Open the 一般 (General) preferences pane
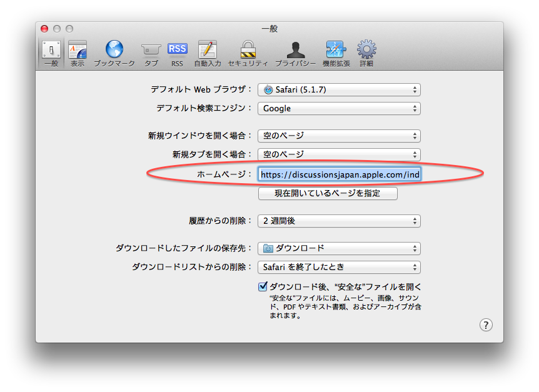 pyautogui.click(x=51, y=54)
